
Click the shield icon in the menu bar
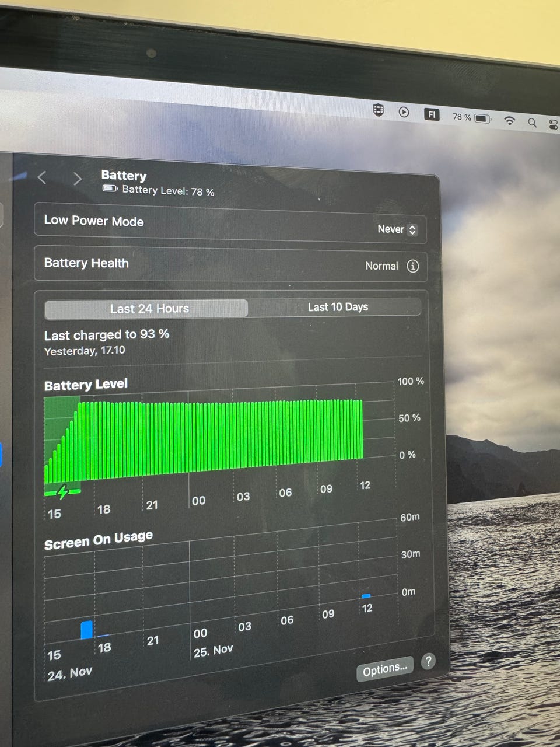[x=379, y=110]
